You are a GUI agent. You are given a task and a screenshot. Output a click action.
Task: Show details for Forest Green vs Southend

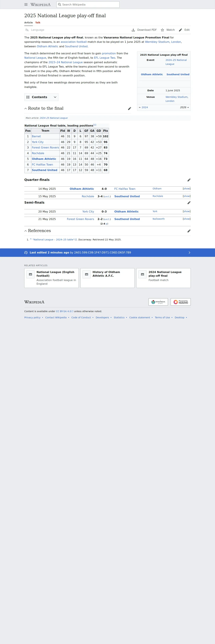click(x=187, y=219)
